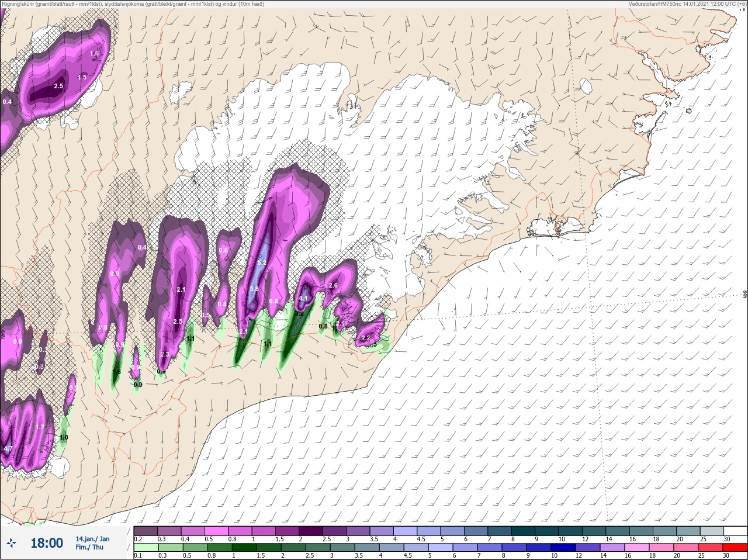Click top legend lavender swatch labeled 4

point(407,531)
